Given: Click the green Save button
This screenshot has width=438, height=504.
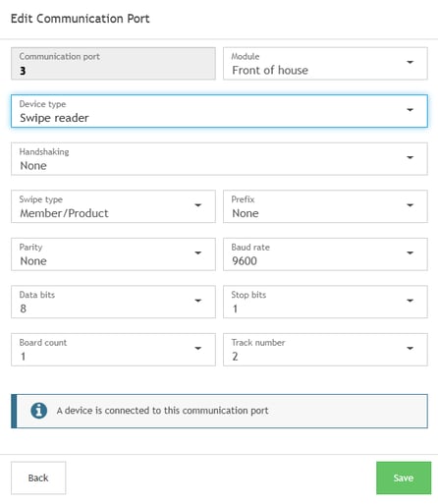Looking at the screenshot, I should [404, 478].
